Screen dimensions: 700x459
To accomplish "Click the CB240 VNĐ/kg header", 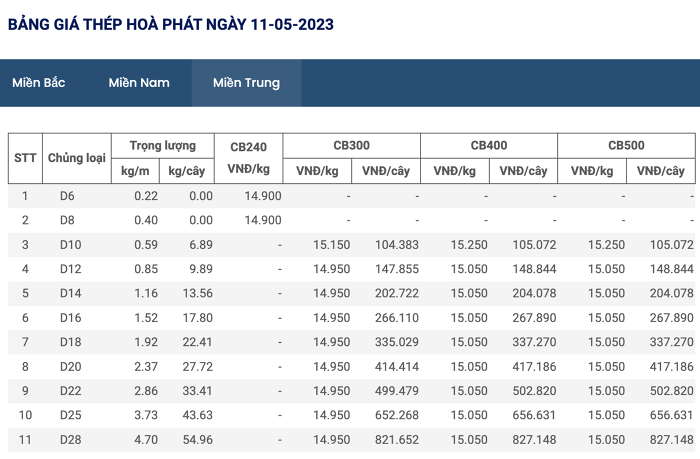I will 248,158.
